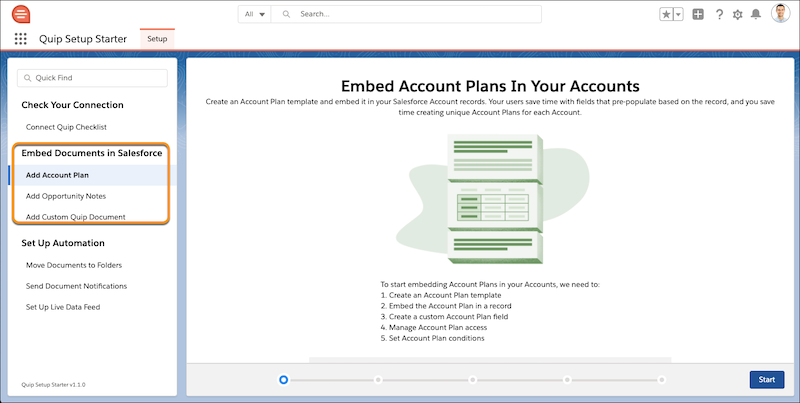The width and height of the screenshot is (800, 403).
Task: Focus the global Search field
Action: coord(406,14)
